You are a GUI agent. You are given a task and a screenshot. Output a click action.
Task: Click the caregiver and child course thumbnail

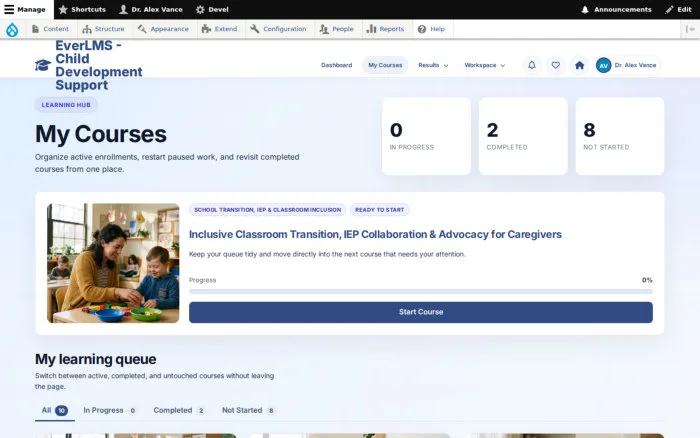click(113, 263)
